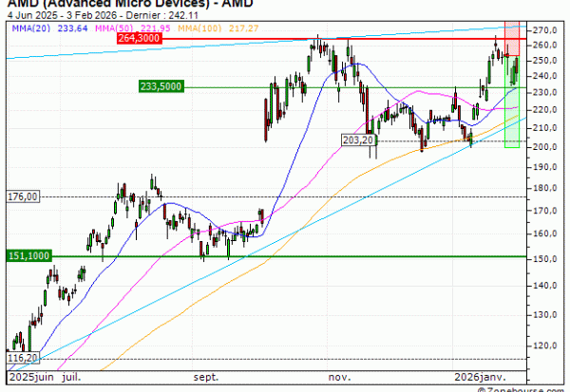The image size is (570, 392).
Task: Click the 260,0 price axis label
Action: pyautogui.click(x=544, y=45)
